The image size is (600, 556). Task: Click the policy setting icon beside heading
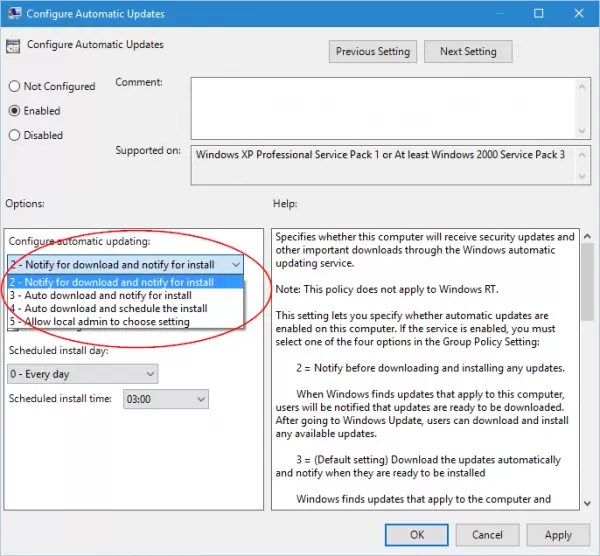pyautogui.click(x=13, y=46)
